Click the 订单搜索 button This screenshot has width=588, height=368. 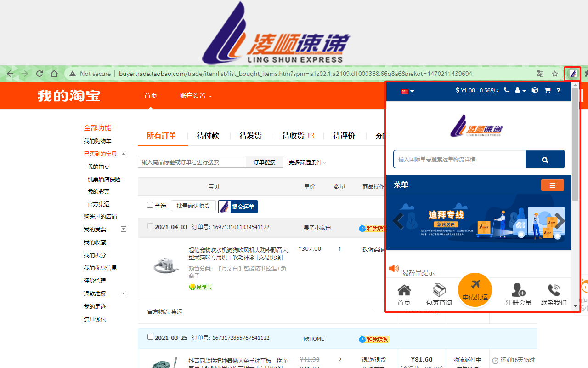265,162
